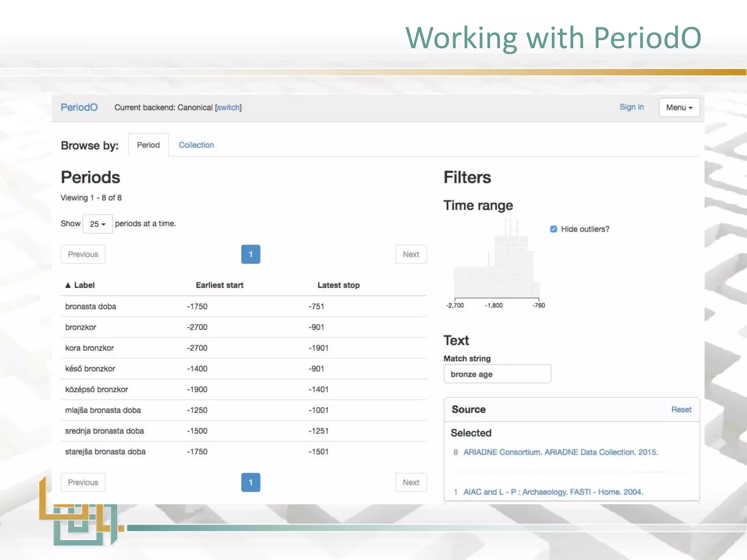Click the -1250 earliest start value
The image size is (747, 560).
[197, 410]
